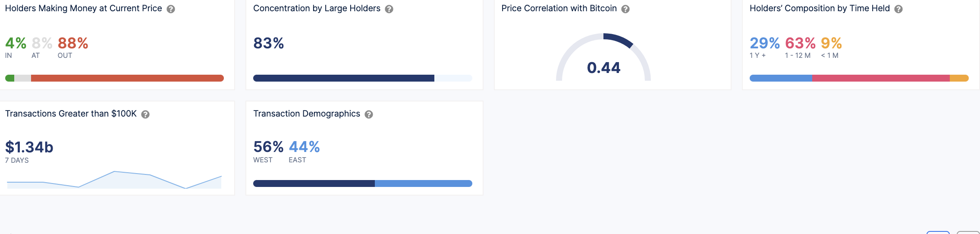This screenshot has width=980, height=234.
Task: Click the red OUT segment of holders bar
Action: (x=127, y=78)
